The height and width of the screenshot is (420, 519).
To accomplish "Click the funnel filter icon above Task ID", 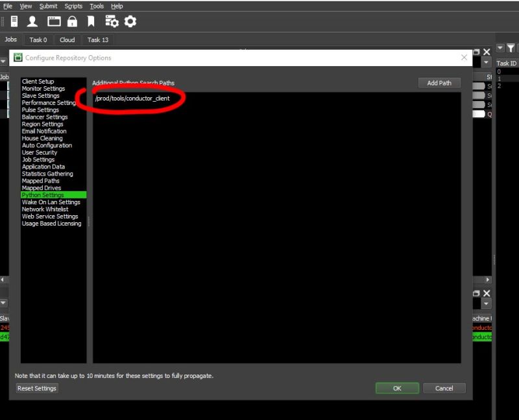I will point(510,49).
